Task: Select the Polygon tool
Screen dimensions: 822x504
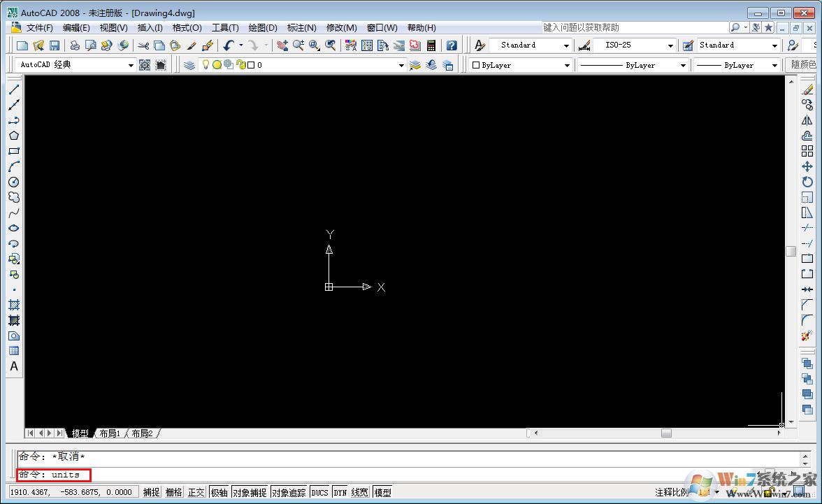Action: pos(14,136)
